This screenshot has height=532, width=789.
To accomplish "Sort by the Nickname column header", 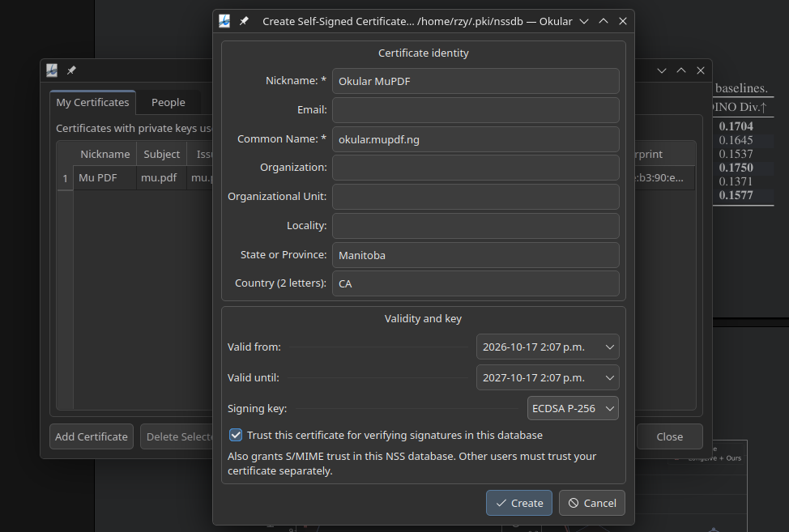I will pos(104,154).
